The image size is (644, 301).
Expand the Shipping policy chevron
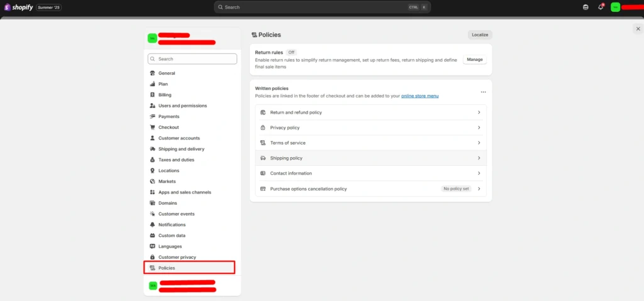click(x=479, y=158)
